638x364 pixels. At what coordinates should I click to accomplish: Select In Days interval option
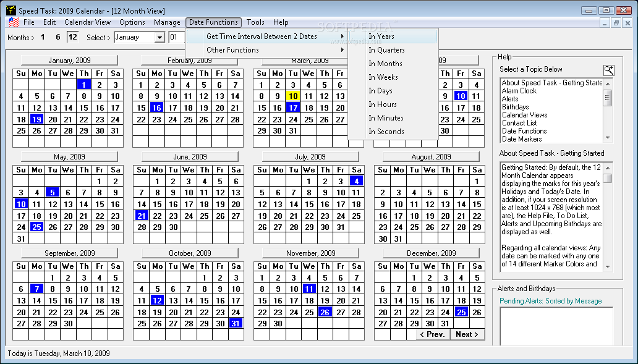coord(393,91)
